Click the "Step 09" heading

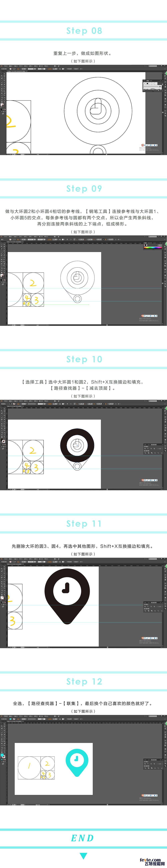coord(84,188)
